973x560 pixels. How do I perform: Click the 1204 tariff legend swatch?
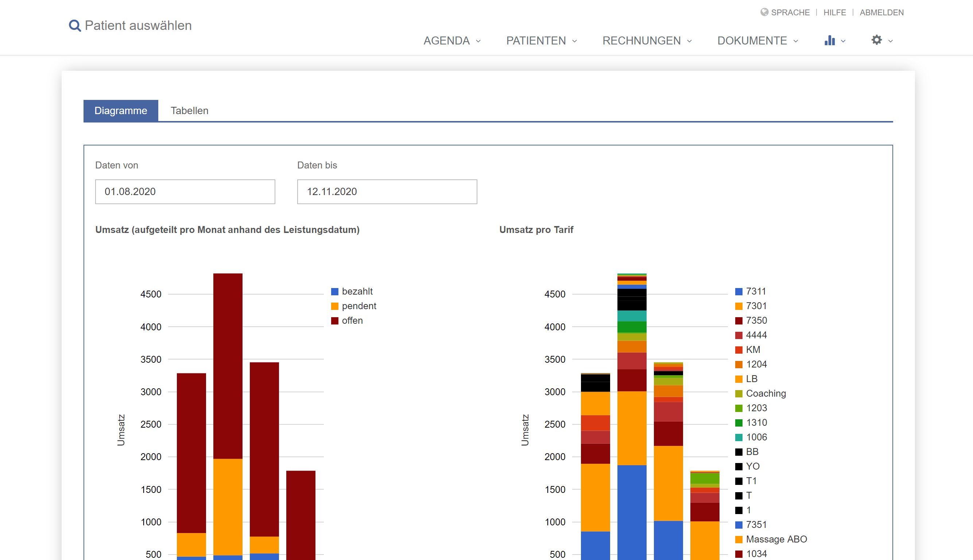[x=739, y=365]
